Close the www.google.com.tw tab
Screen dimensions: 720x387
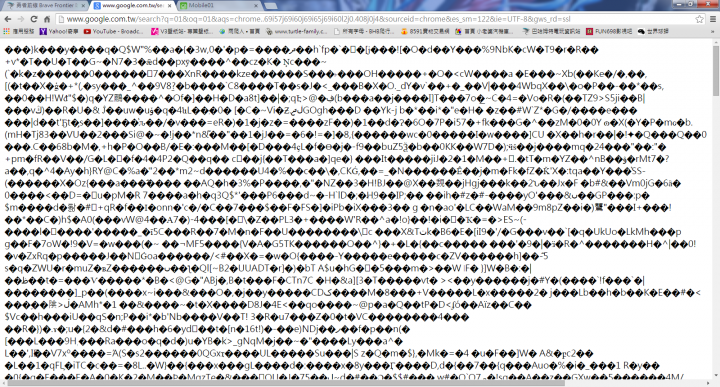coord(169,6)
